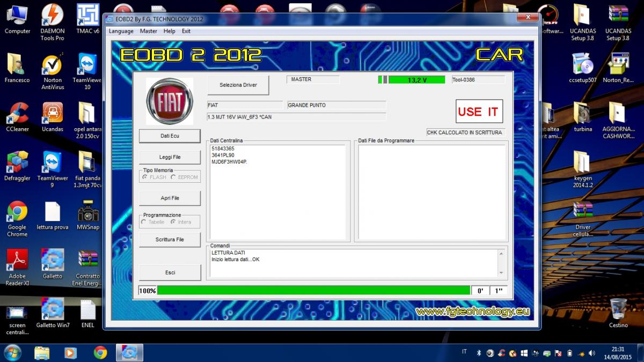The height and width of the screenshot is (362, 644).
Task: Launch the Galletto Win7 shortcut
Action: [53, 313]
